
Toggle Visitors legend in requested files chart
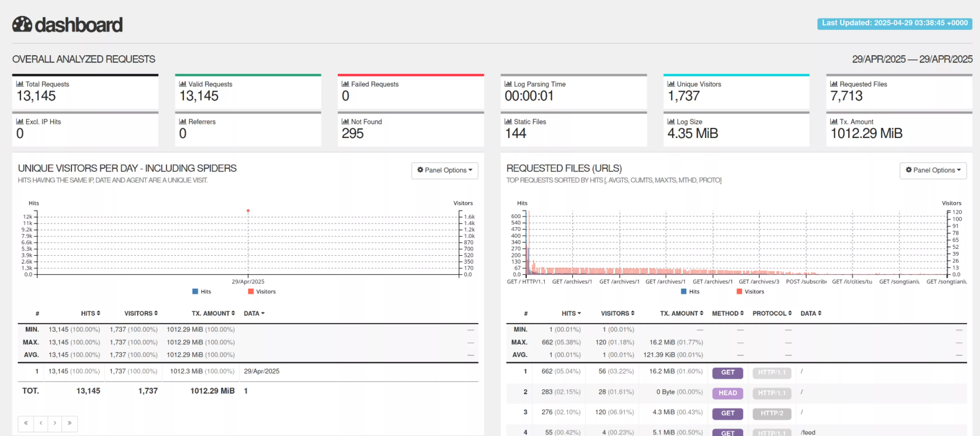click(x=750, y=292)
